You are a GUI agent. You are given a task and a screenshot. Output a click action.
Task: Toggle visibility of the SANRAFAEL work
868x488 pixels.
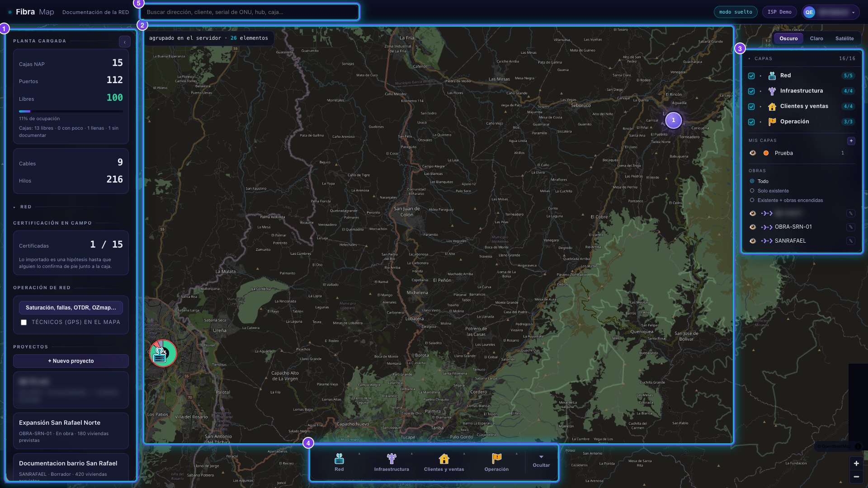pyautogui.click(x=753, y=241)
